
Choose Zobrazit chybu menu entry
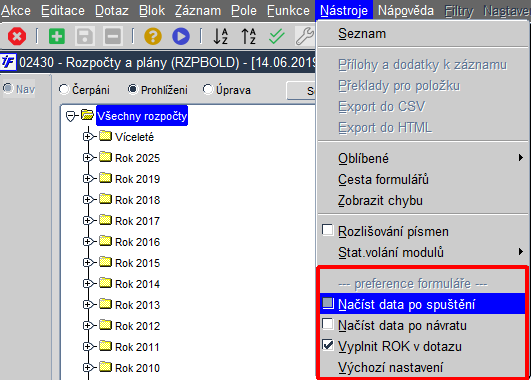tap(422, 200)
